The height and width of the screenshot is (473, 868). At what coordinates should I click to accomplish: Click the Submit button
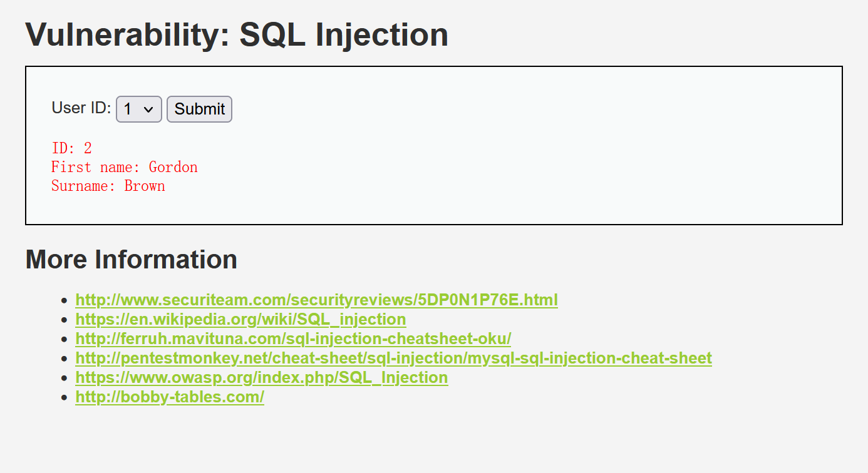199,109
